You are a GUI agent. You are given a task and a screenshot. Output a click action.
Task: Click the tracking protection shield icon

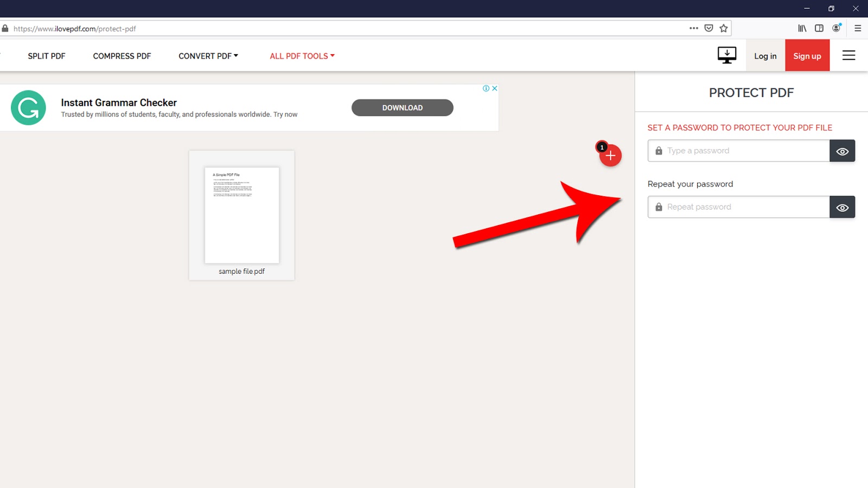[x=709, y=28]
